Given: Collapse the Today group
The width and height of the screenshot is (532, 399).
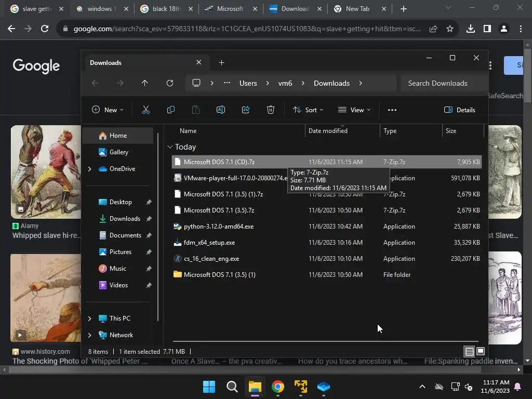Looking at the screenshot, I should point(170,147).
